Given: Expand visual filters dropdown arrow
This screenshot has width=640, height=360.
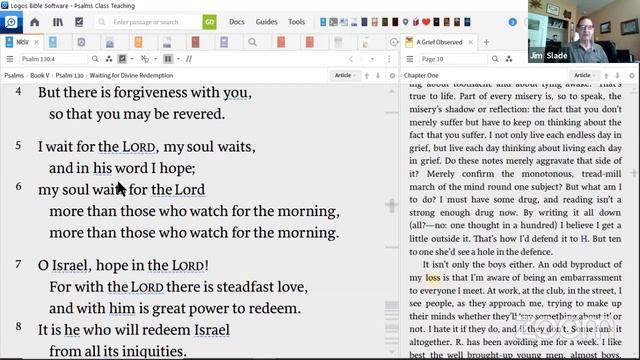Looking at the screenshot, I should pyautogui.click(x=132, y=59).
